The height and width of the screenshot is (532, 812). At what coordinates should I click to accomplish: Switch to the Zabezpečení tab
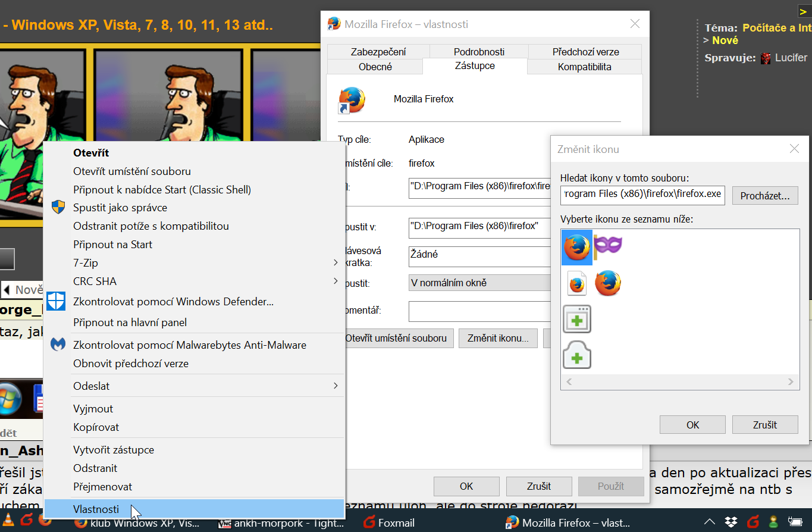(x=378, y=52)
